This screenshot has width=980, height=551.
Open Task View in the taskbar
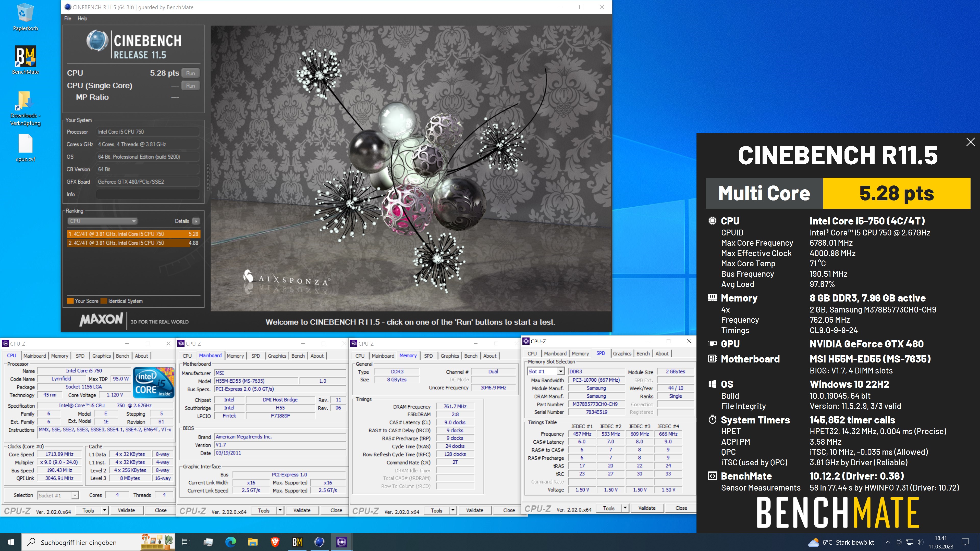pos(186,542)
